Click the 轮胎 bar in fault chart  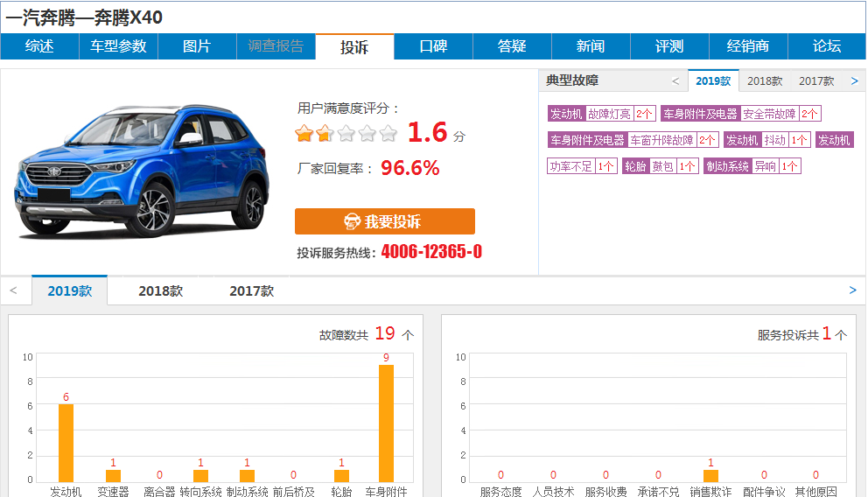pyautogui.click(x=341, y=475)
